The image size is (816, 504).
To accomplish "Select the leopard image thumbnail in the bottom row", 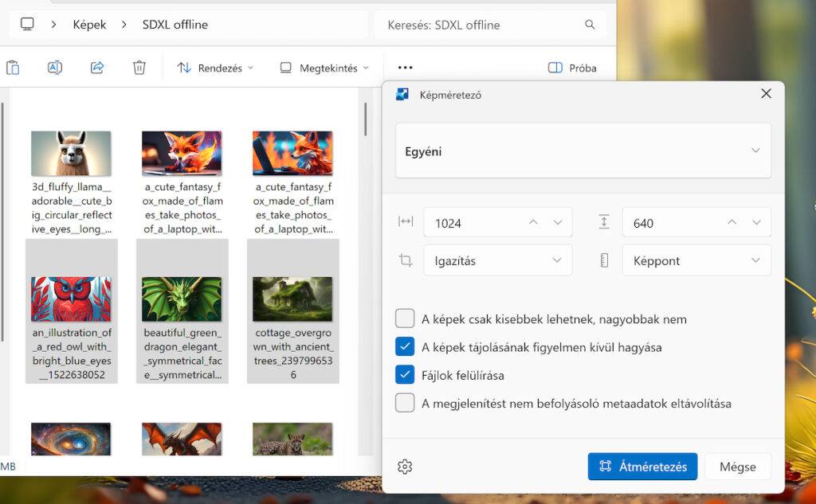I will tap(292, 439).
